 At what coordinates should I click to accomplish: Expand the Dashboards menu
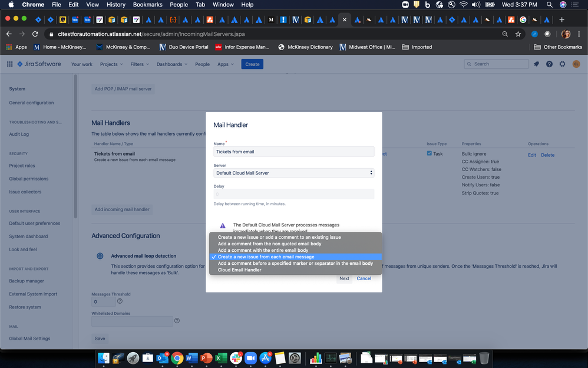(172, 64)
